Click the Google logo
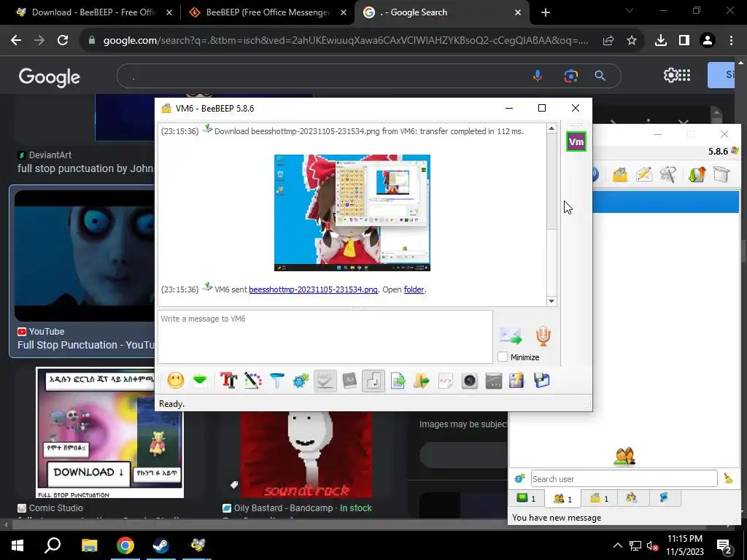The image size is (747, 560). pyautogui.click(x=49, y=76)
